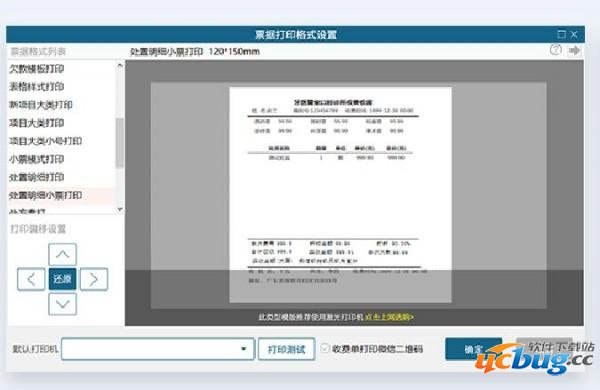The height and width of the screenshot is (390, 600).
Task: Enable 收费单打印微信二维码 checkbox
Action: [325, 348]
